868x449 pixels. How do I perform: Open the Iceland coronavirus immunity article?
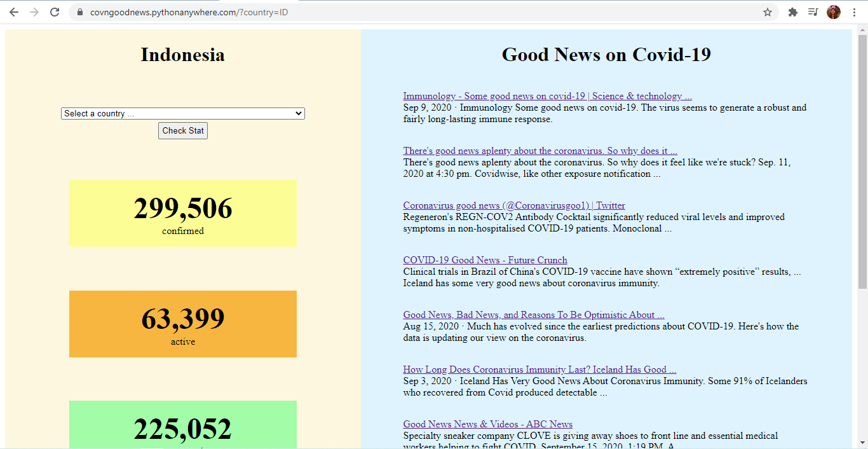[x=539, y=369]
